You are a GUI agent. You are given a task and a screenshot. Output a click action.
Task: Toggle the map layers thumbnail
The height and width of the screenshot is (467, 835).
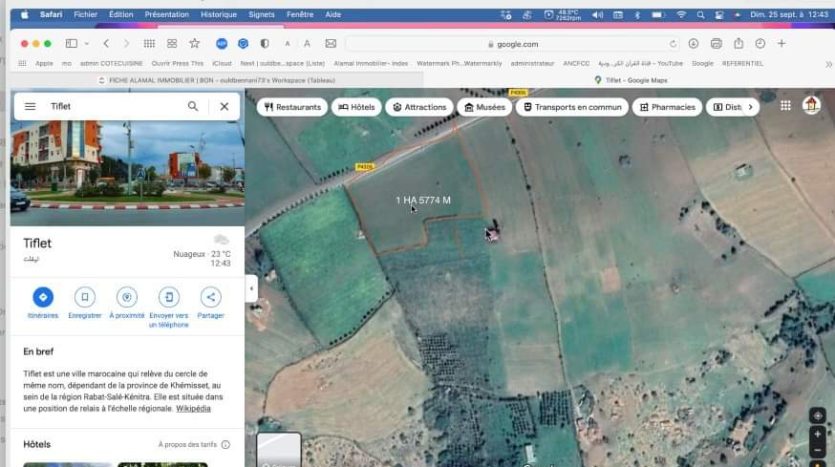click(278, 450)
